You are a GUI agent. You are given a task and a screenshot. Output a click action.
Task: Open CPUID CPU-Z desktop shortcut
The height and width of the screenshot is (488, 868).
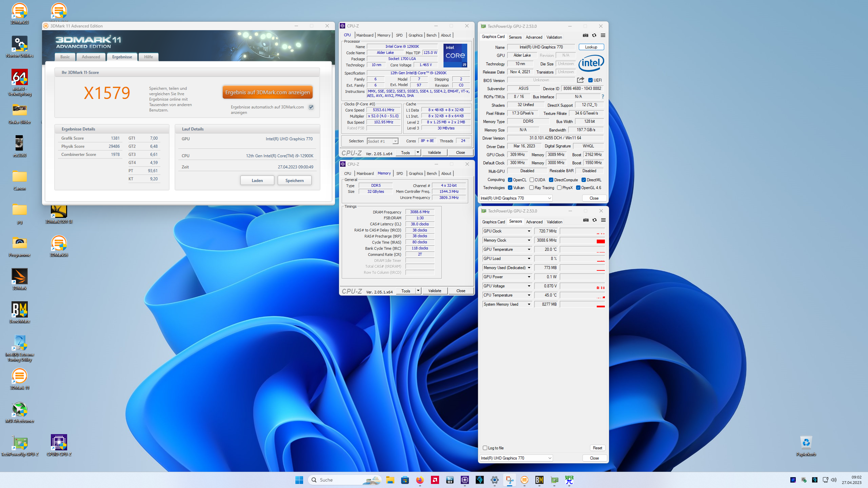59,445
